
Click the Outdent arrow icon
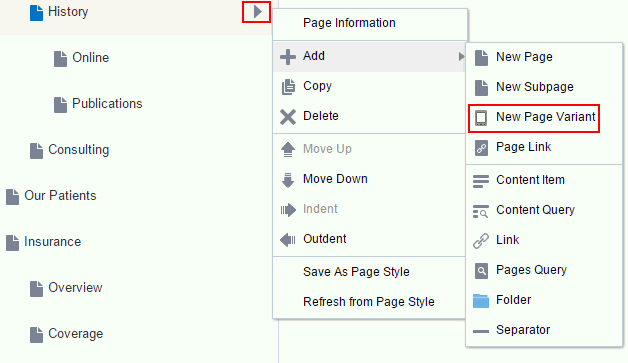[288, 240]
